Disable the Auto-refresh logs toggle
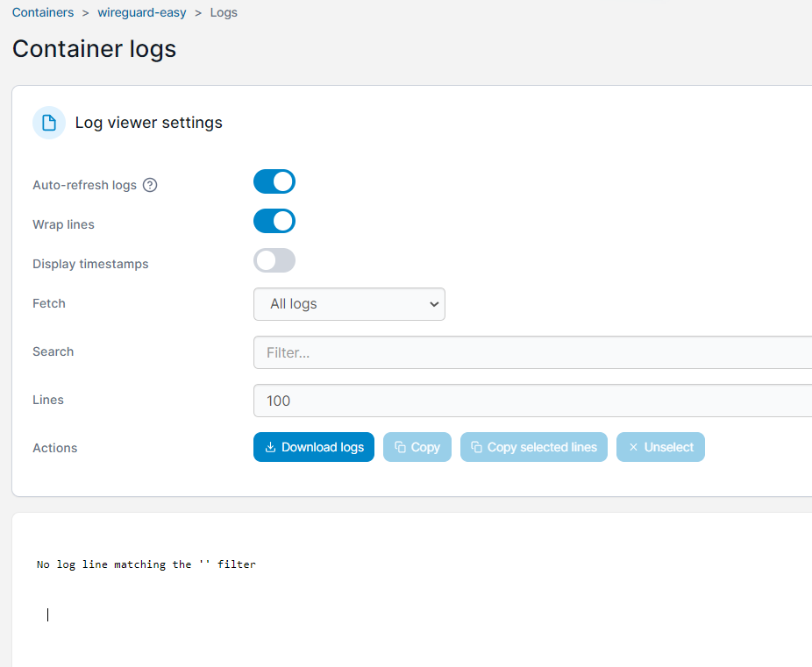 [274, 181]
